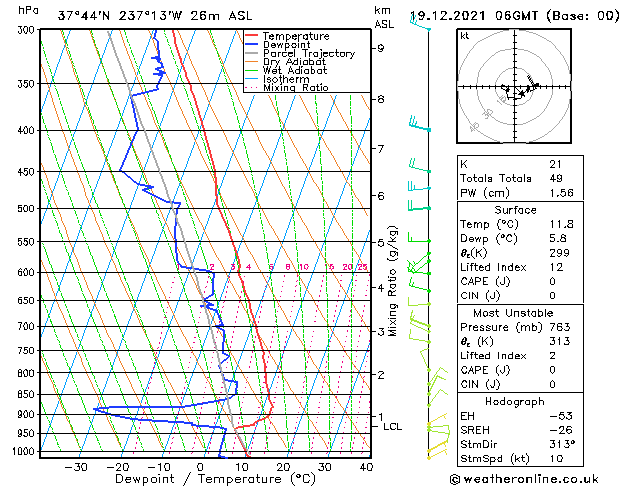Click the wind barb at 500 hPa
629x486 pixels.
click(x=418, y=204)
